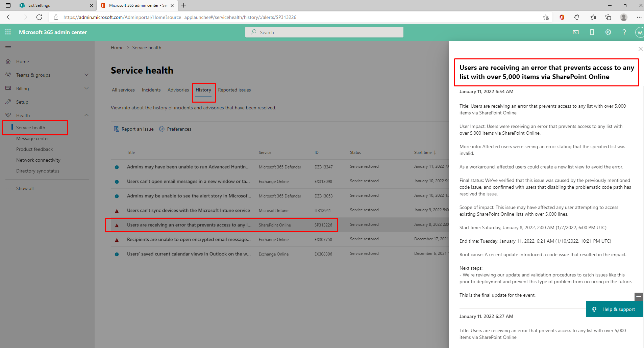644x348 pixels.
Task: Expand the Billing section chevron
Action: point(86,88)
